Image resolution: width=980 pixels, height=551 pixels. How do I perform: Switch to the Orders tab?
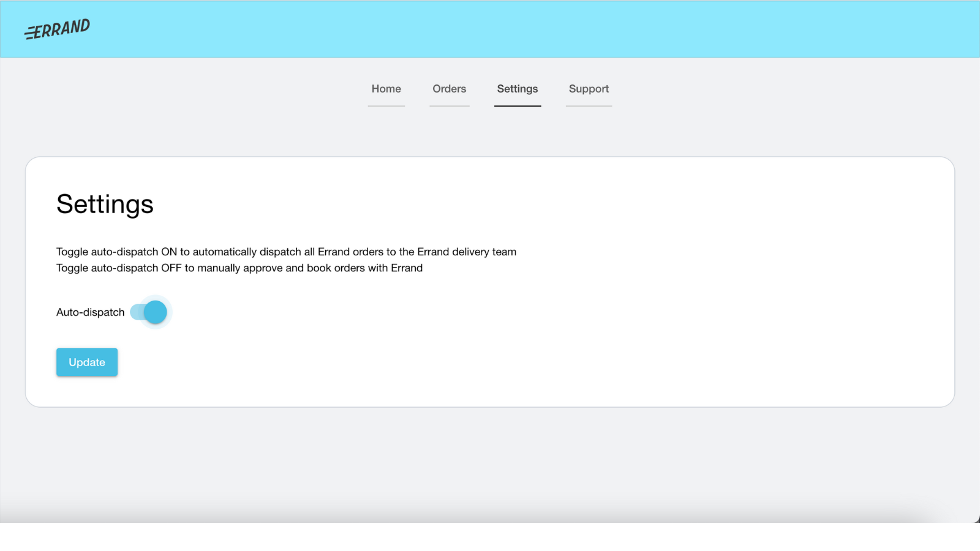point(449,89)
